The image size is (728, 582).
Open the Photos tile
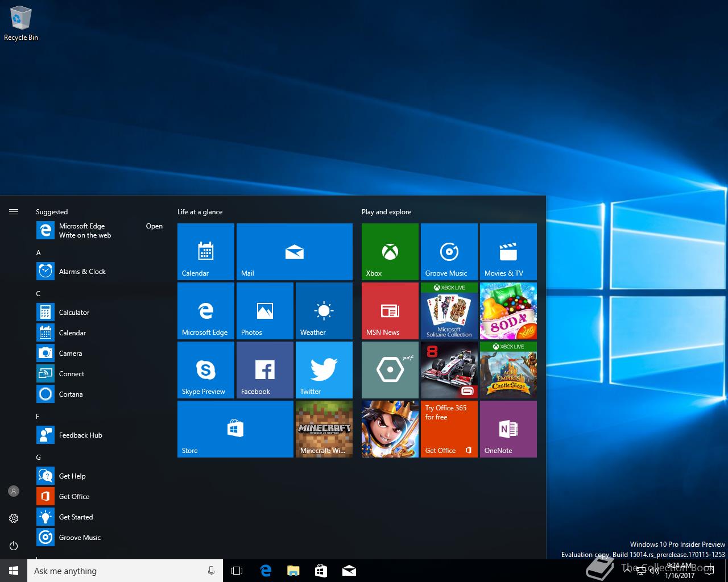[x=265, y=311]
